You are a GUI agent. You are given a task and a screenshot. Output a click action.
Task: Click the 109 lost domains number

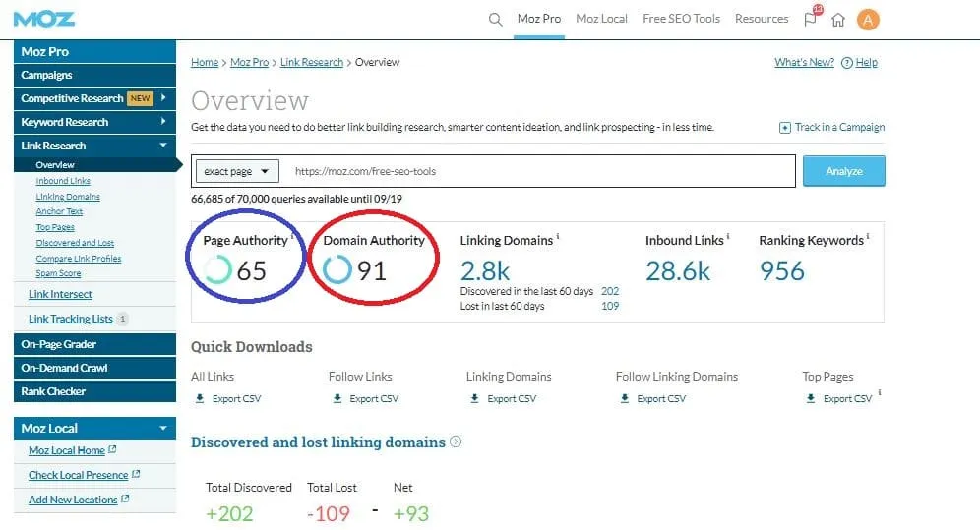pos(610,307)
